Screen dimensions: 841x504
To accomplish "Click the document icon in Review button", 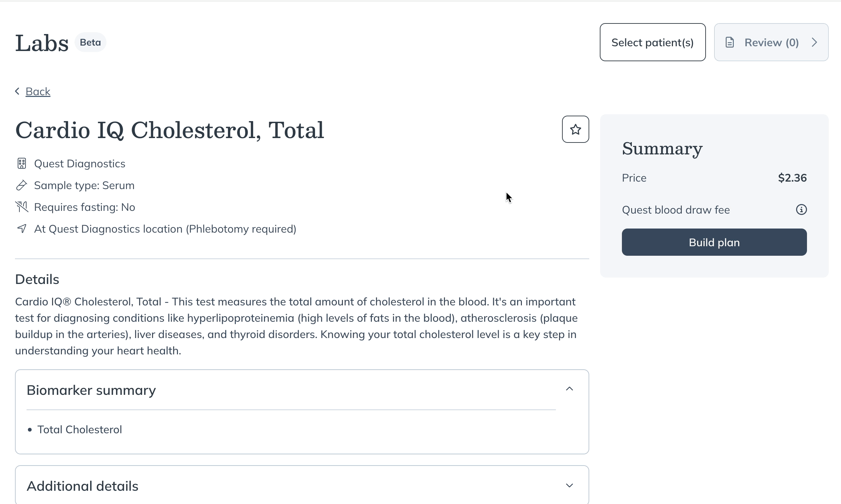I will (730, 43).
